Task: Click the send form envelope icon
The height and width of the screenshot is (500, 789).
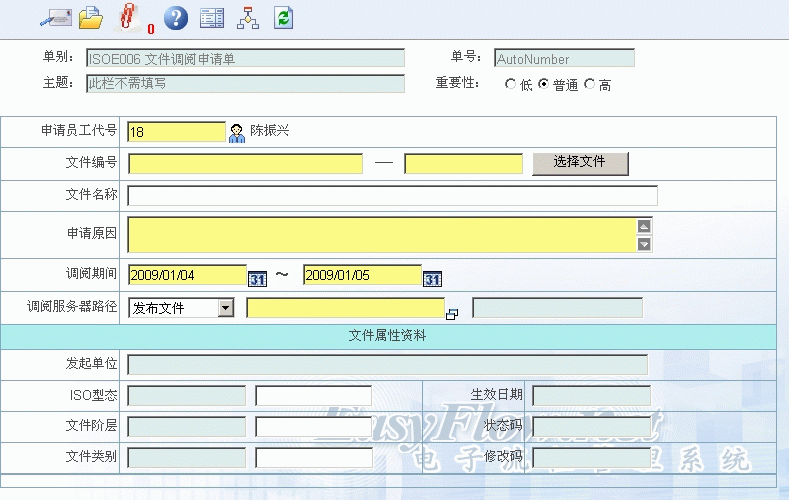Action: (54, 17)
